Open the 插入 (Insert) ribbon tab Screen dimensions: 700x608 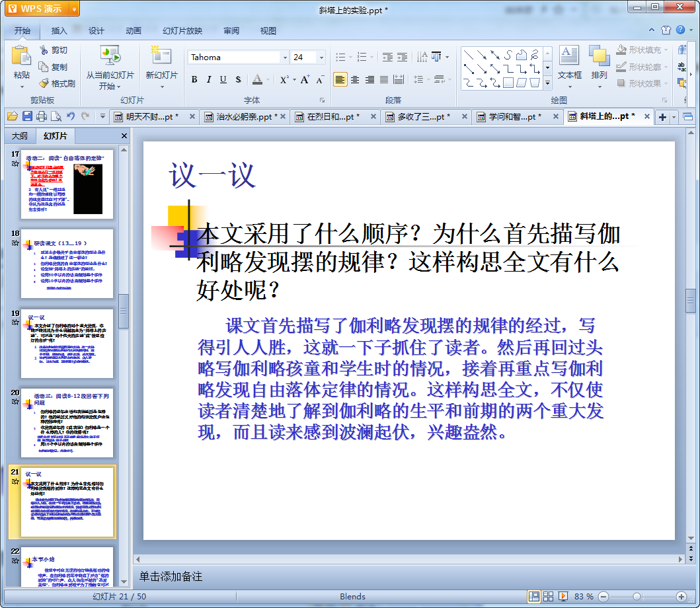[x=59, y=30]
